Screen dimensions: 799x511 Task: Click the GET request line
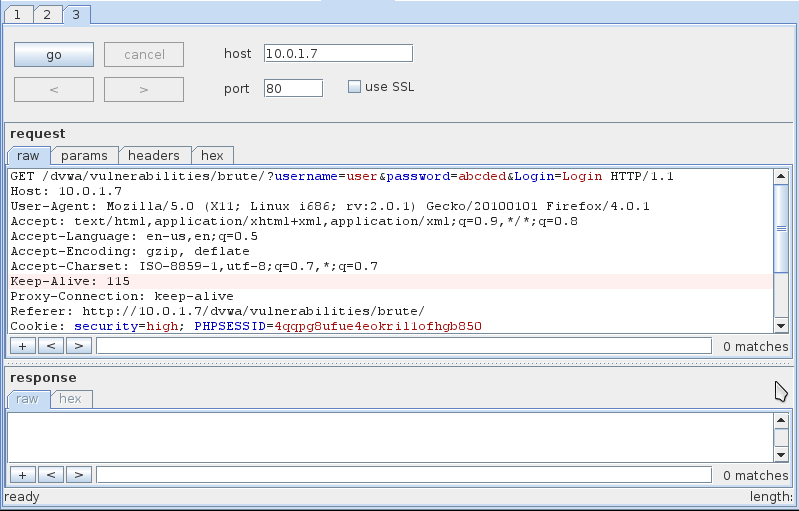click(342, 176)
